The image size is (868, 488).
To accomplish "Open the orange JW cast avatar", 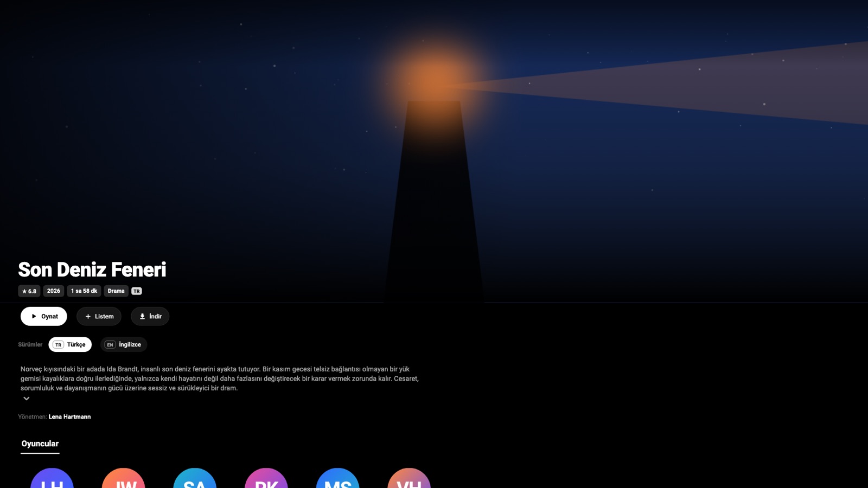I will (x=123, y=478).
